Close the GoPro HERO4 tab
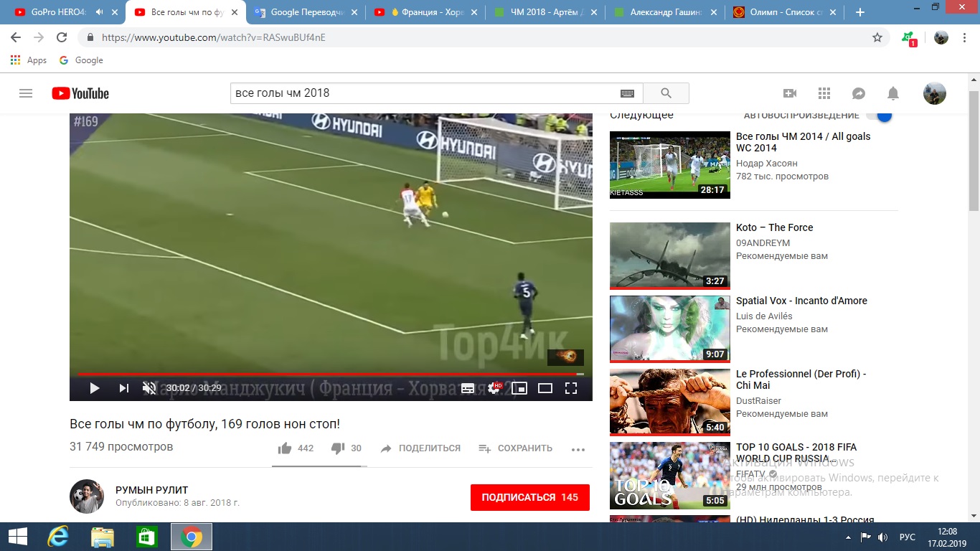 (114, 12)
